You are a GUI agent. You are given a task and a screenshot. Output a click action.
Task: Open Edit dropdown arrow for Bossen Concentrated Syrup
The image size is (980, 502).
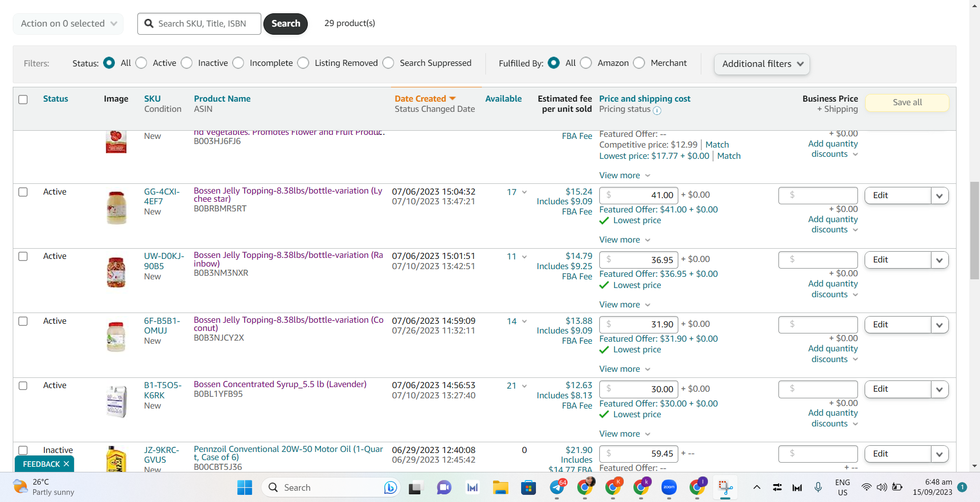[940, 389]
